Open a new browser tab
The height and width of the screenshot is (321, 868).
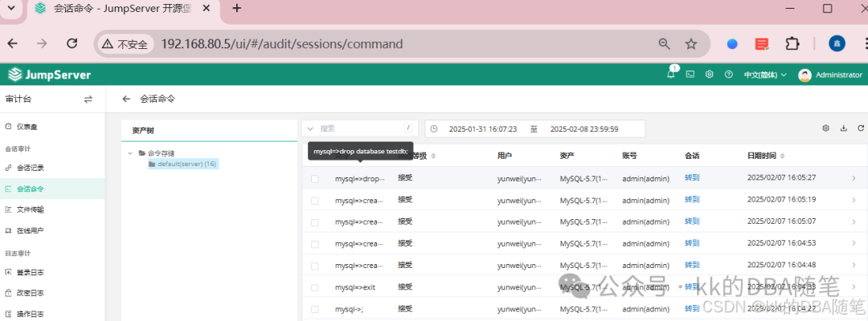[236, 8]
